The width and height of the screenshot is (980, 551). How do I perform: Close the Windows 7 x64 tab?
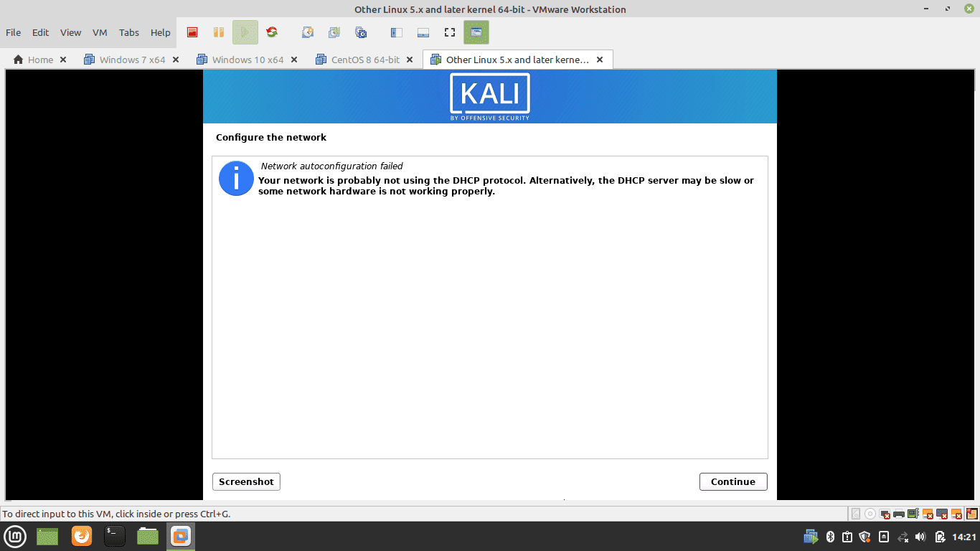tap(176, 60)
